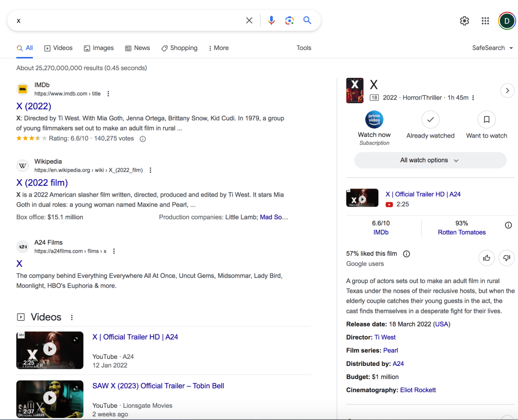Screen dimensions: 518x420
Task: Open the SafeSearch dropdown
Action: [492, 48]
